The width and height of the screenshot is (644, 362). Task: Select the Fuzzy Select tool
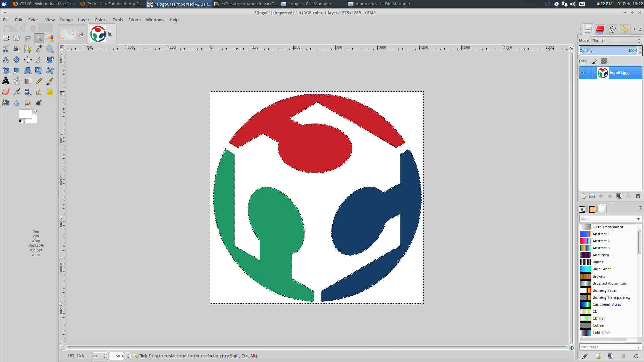pos(39,39)
